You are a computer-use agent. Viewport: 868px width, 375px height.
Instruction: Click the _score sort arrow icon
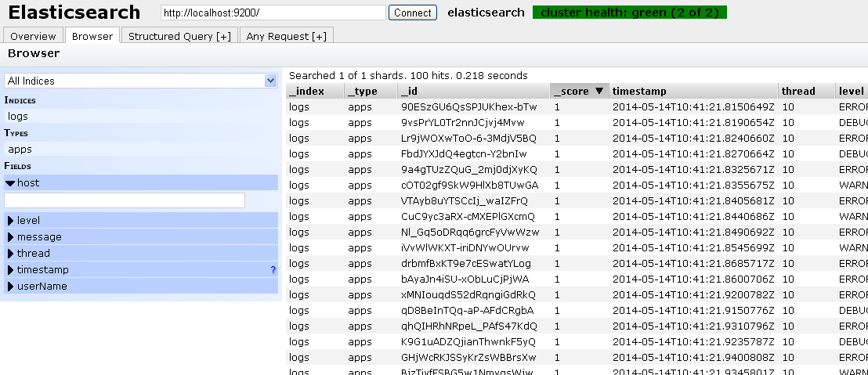(599, 92)
